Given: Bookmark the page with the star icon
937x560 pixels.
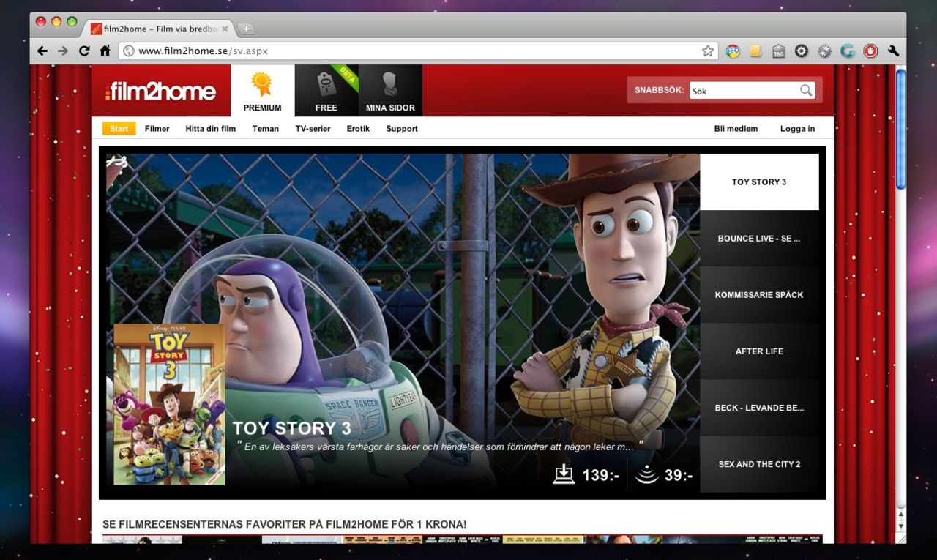Looking at the screenshot, I should 707,51.
